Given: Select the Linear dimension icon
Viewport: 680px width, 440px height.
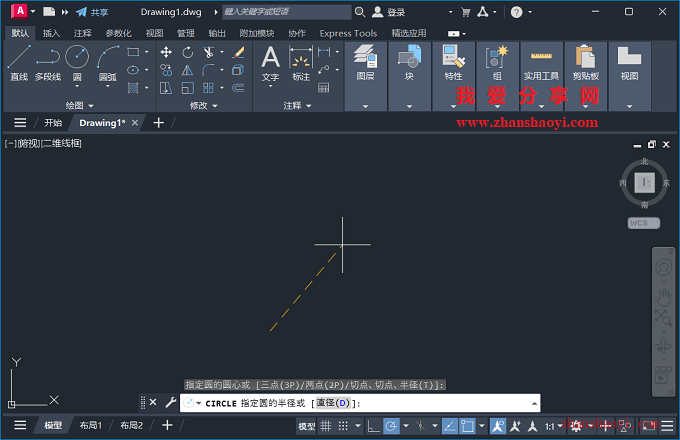Looking at the screenshot, I should coord(324,52).
